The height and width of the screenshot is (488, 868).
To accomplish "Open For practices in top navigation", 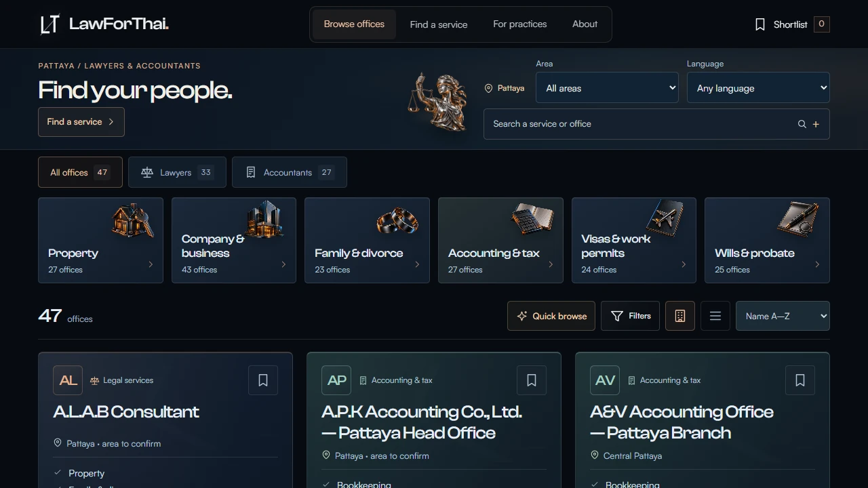I will [x=520, y=24].
